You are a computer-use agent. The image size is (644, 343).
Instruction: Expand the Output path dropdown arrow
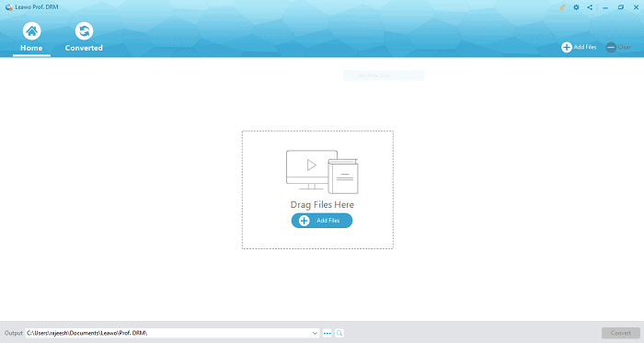(x=315, y=333)
